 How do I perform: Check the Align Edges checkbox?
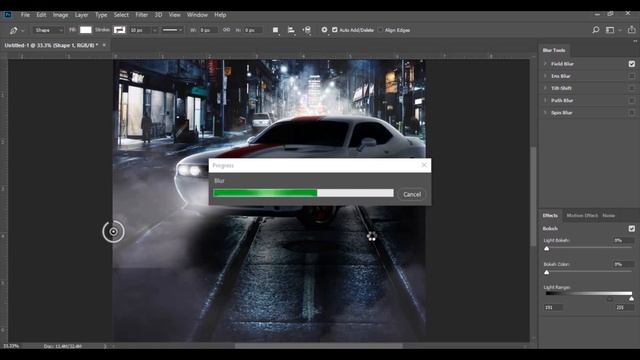(x=380, y=30)
